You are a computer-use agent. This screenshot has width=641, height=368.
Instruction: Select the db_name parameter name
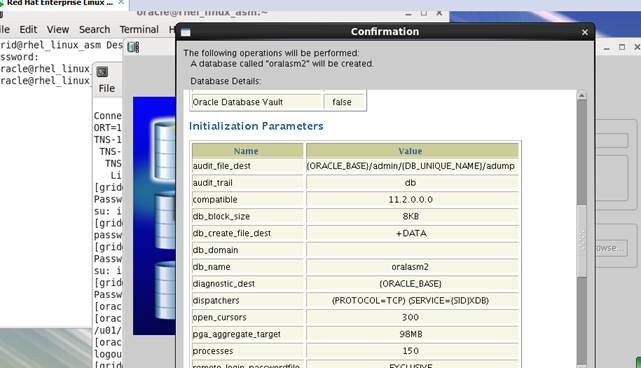[x=211, y=267]
